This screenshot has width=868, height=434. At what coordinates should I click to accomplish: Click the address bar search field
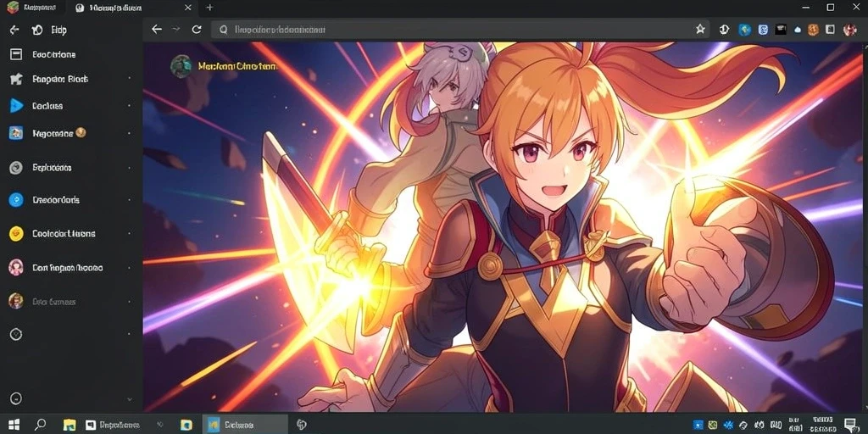pos(460,30)
